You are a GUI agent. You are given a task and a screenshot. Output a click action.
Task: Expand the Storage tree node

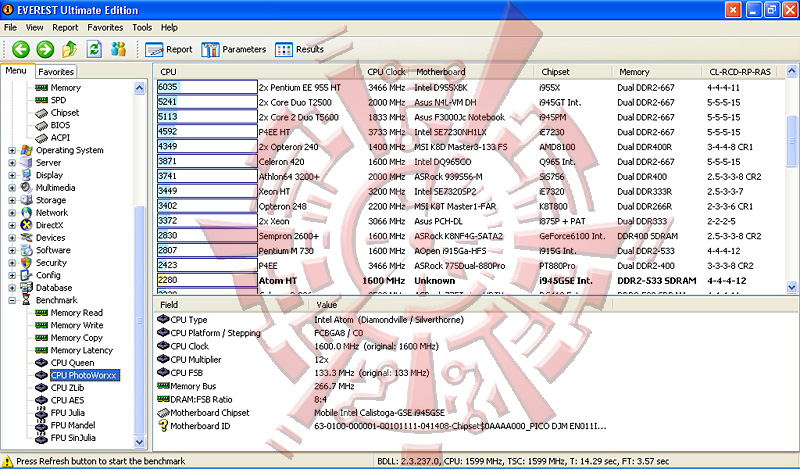click(12, 201)
